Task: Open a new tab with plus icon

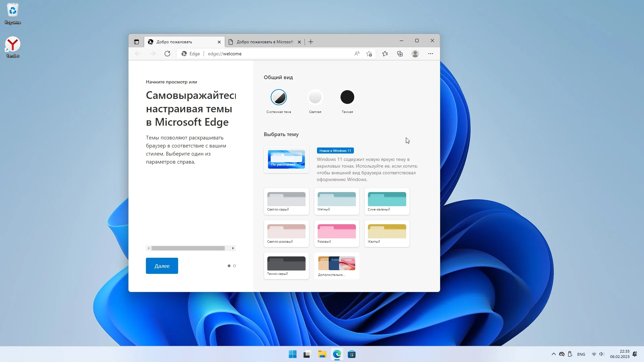Action: pyautogui.click(x=311, y=42)
